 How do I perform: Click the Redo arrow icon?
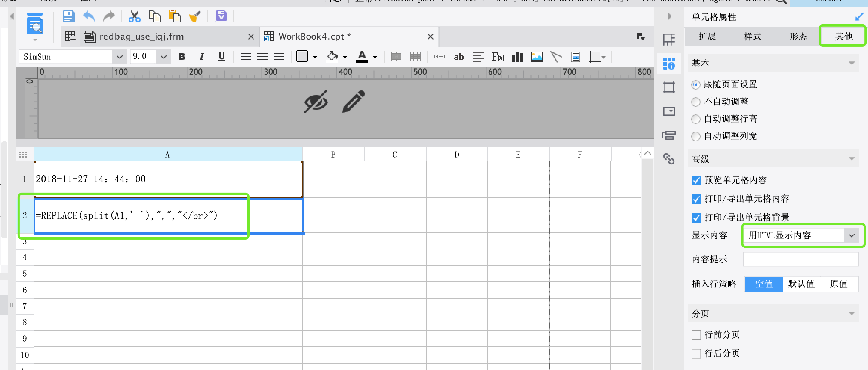pos(109,16)
